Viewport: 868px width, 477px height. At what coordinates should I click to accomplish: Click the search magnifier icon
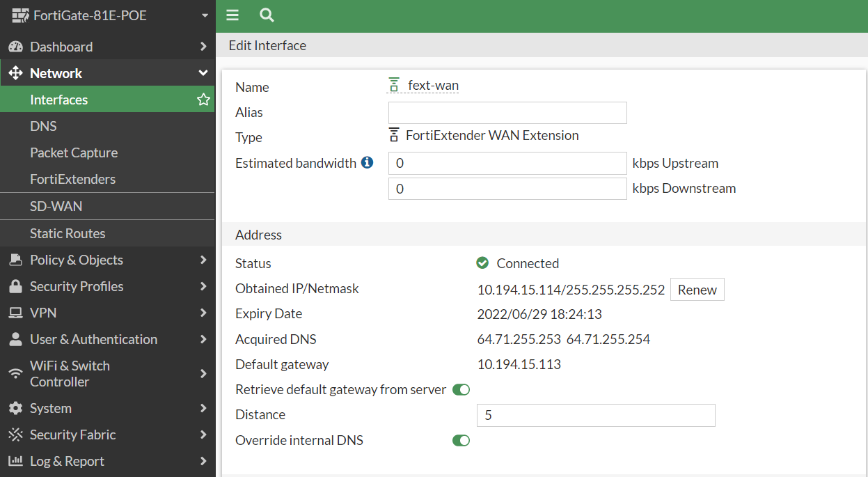pyautogui.click(x=266, y=15)
